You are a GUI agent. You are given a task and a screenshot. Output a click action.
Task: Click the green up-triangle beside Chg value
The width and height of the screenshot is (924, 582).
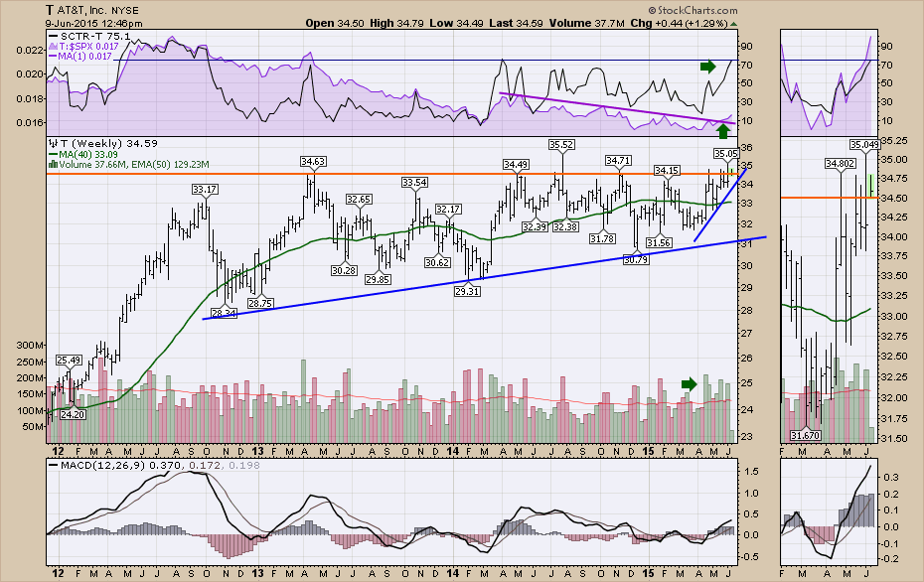[x=733, y=24]
